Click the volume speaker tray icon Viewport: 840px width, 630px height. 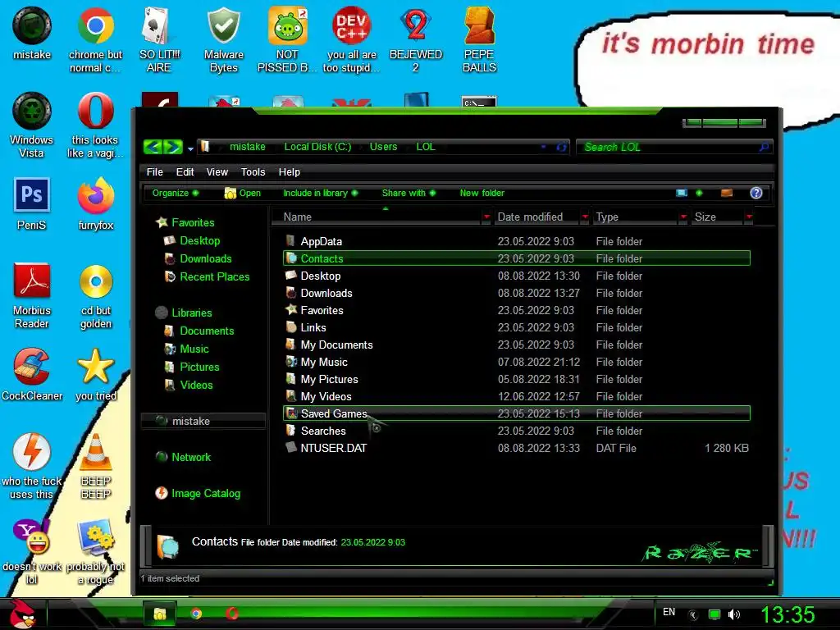point(734,614)
